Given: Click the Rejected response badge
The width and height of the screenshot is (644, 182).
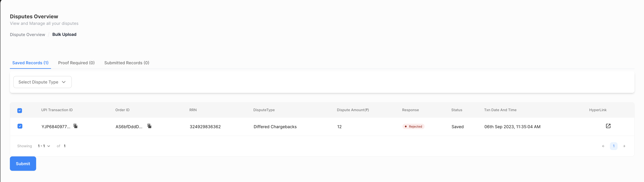Looking at the screenshot, I should tap(413, 127).
